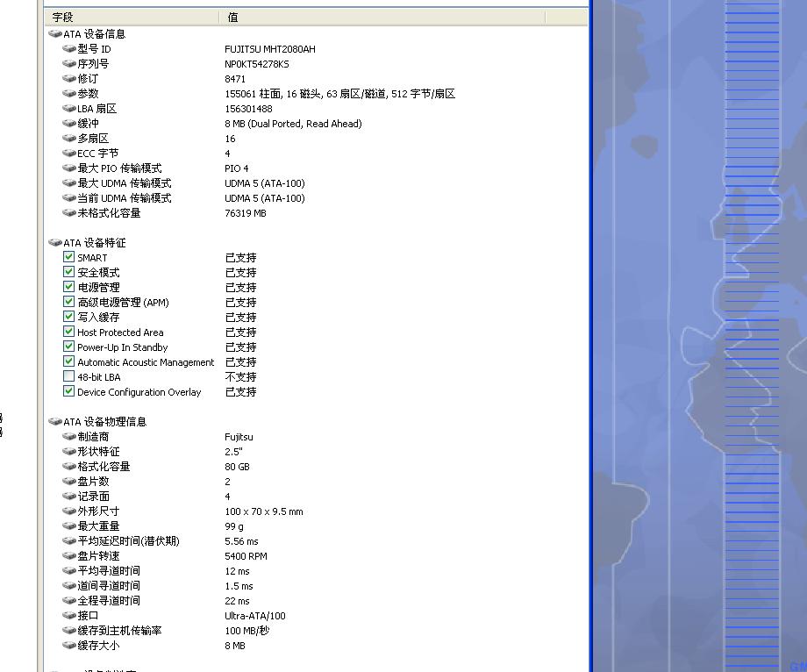Select the 76319 MB capacity value

coord(246,213)
